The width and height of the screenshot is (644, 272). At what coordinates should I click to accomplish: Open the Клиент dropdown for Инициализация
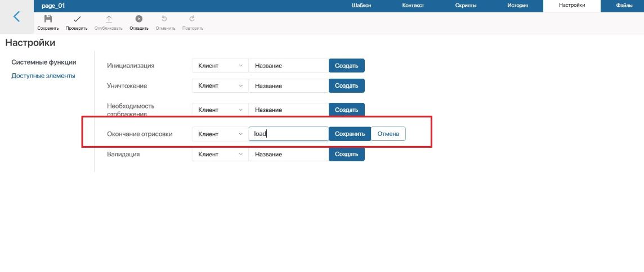(220, 66)
